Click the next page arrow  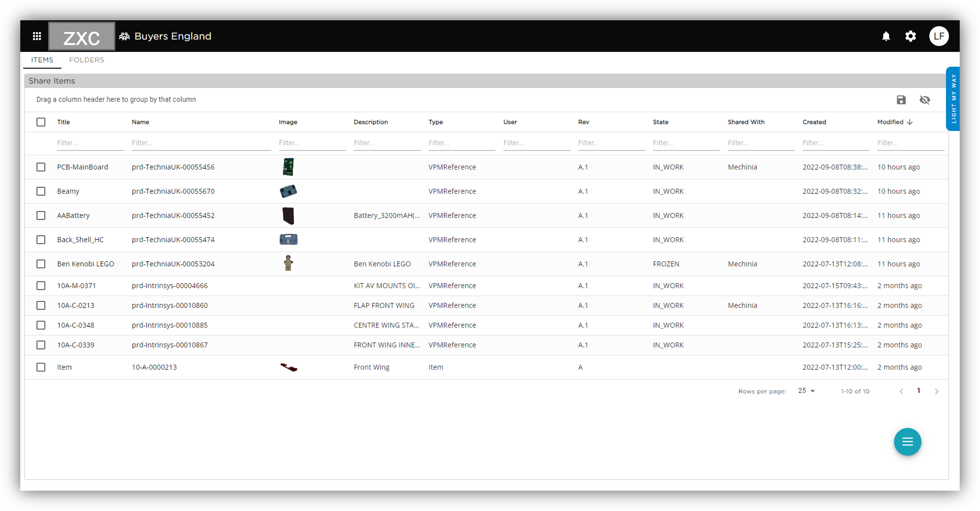coord(937,391)
